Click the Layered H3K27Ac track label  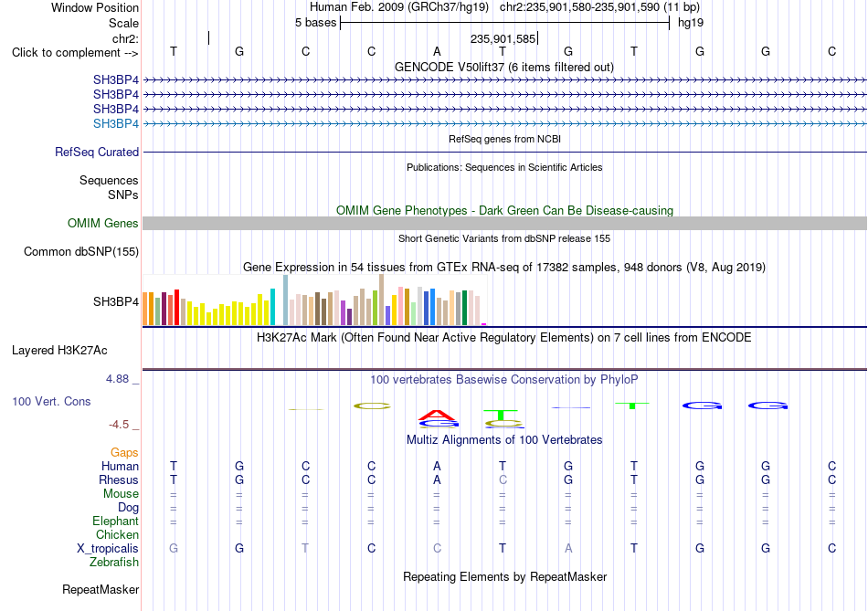pos(59,351)
